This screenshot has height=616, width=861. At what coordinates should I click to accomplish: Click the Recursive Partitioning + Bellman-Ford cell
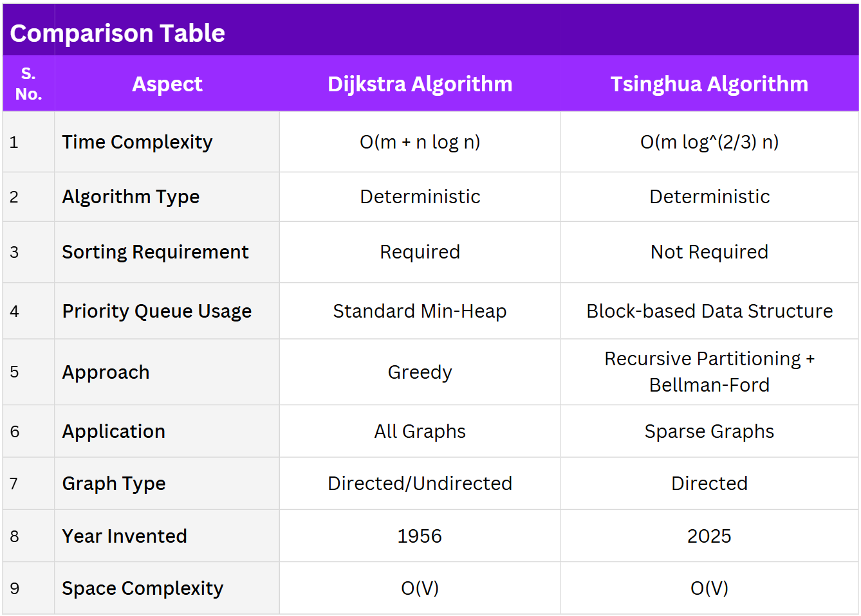[709, 372]
